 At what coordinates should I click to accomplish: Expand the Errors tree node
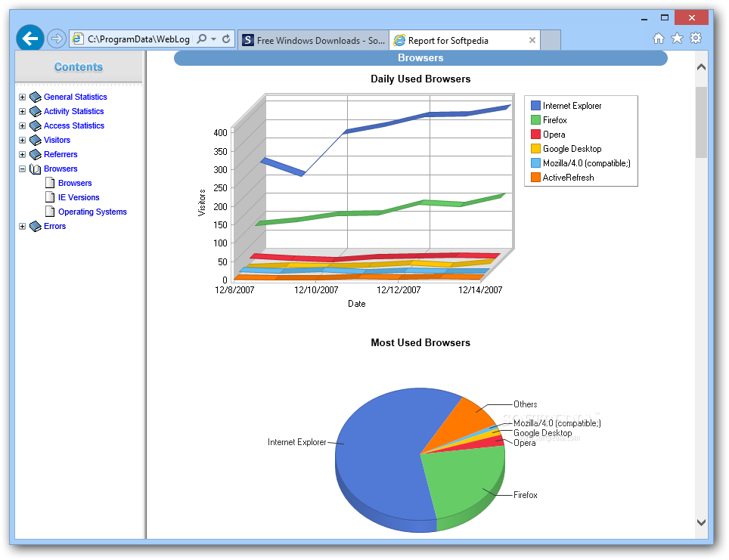(x=23, y=226)
